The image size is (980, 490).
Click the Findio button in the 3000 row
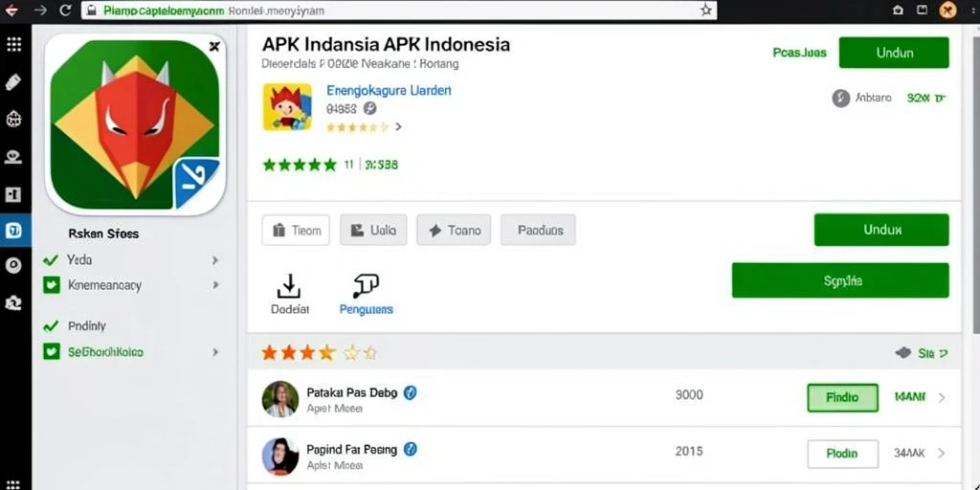(x=842, y=397)
